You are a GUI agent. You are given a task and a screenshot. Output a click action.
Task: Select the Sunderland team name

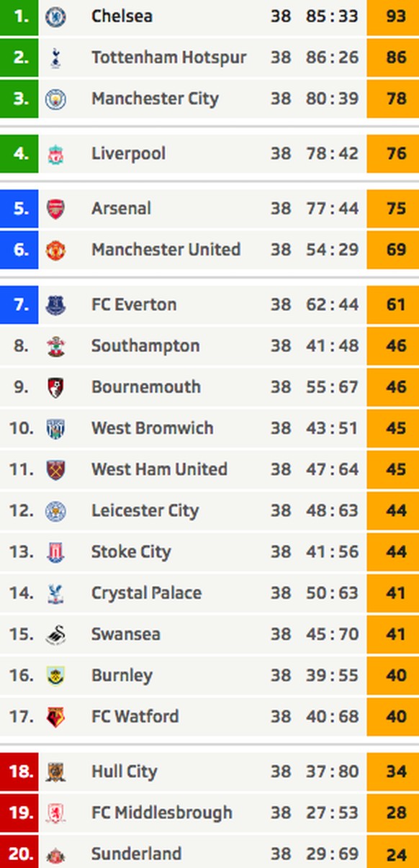(136, 854)
